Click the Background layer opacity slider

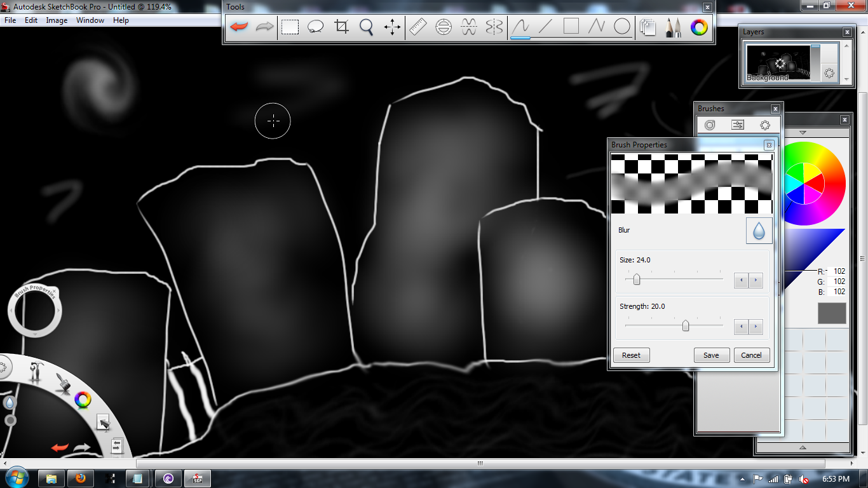pyautogui.click(x=815, y=62)
